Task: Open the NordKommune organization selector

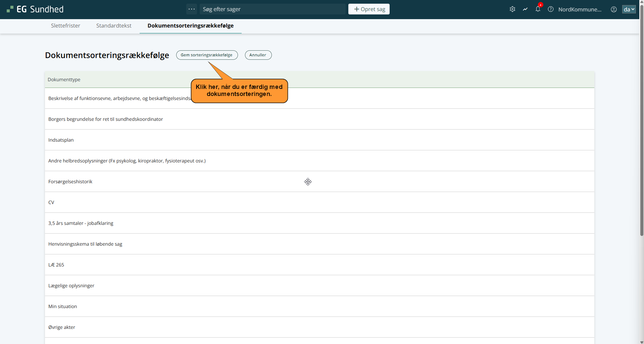Action: coord(580,9)
